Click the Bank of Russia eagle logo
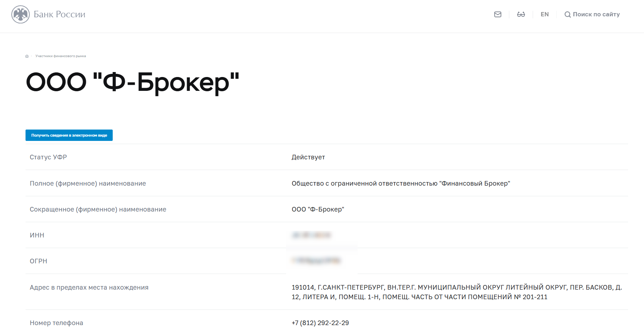 tap(21, 15)
